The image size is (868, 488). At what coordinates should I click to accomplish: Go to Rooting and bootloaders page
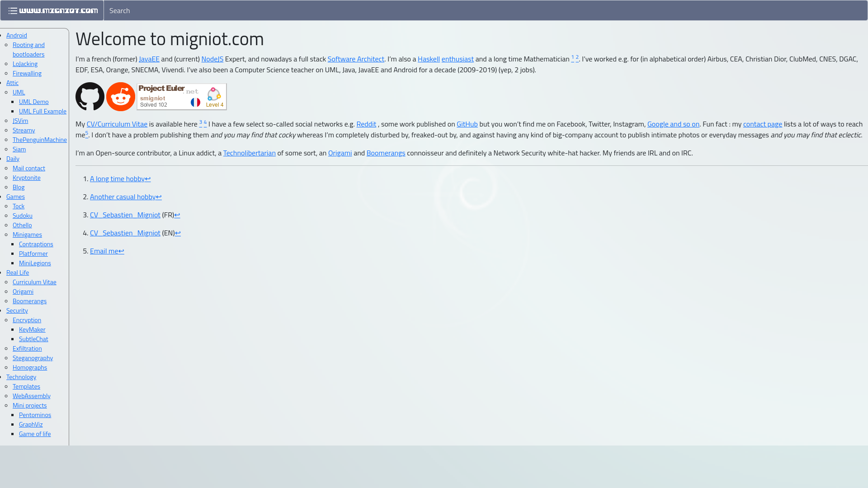pyautogui.click(x=28, y=49)
